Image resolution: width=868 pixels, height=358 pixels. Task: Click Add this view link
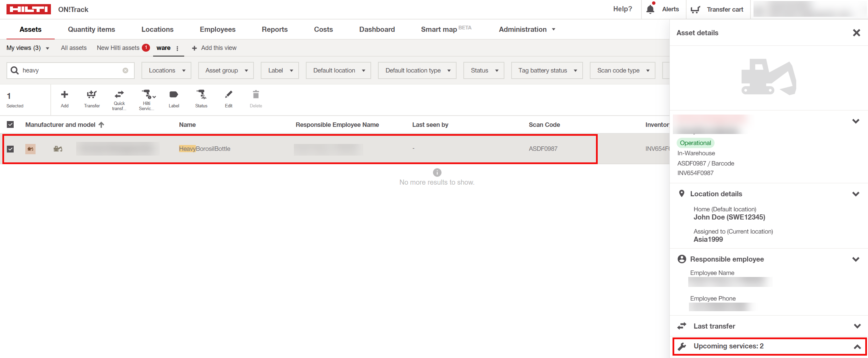(x=214, y=48)
